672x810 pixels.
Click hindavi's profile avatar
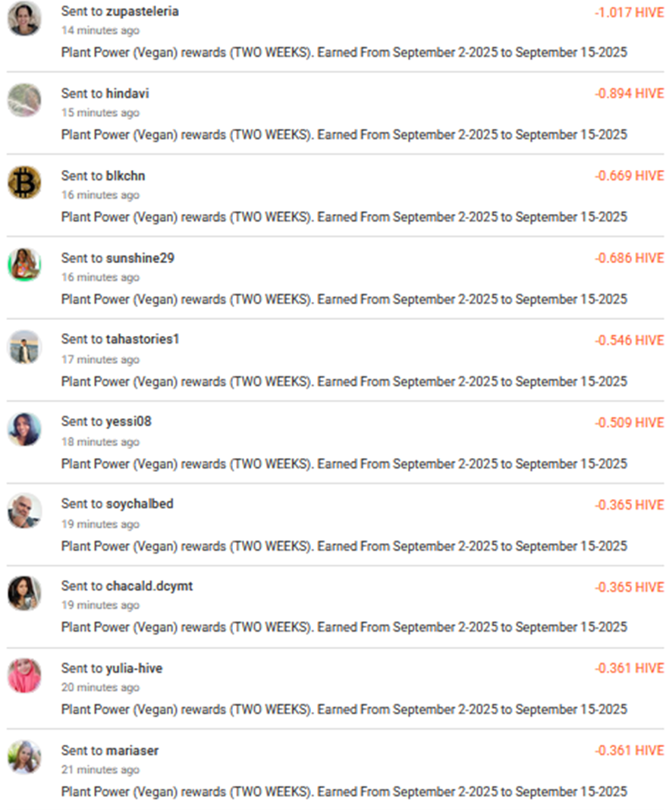(x=24, y=100)
